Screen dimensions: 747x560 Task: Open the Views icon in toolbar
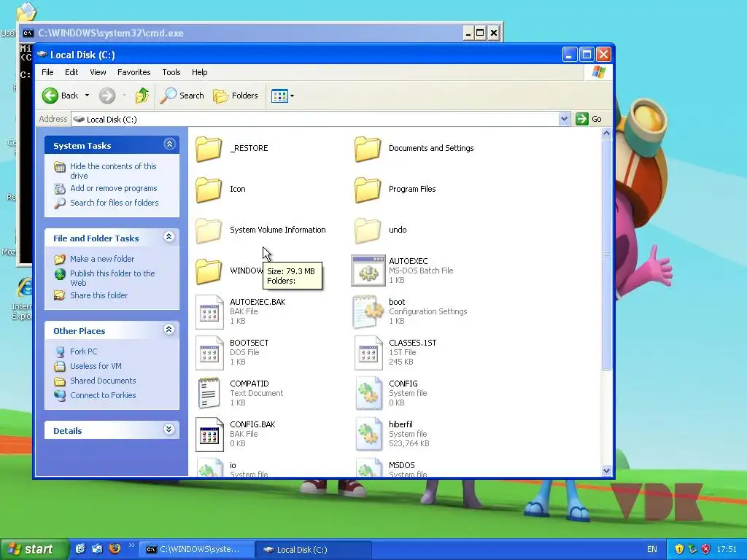click(x=279, y=96)
